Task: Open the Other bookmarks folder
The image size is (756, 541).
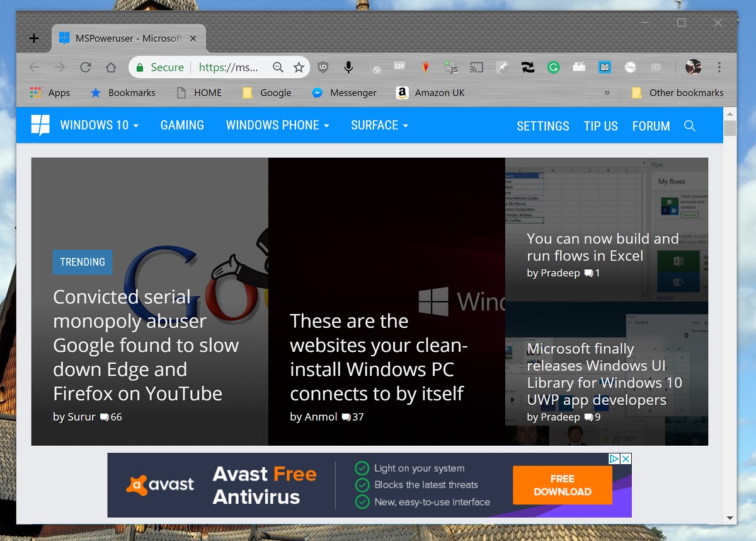Action: pos(678,93)
